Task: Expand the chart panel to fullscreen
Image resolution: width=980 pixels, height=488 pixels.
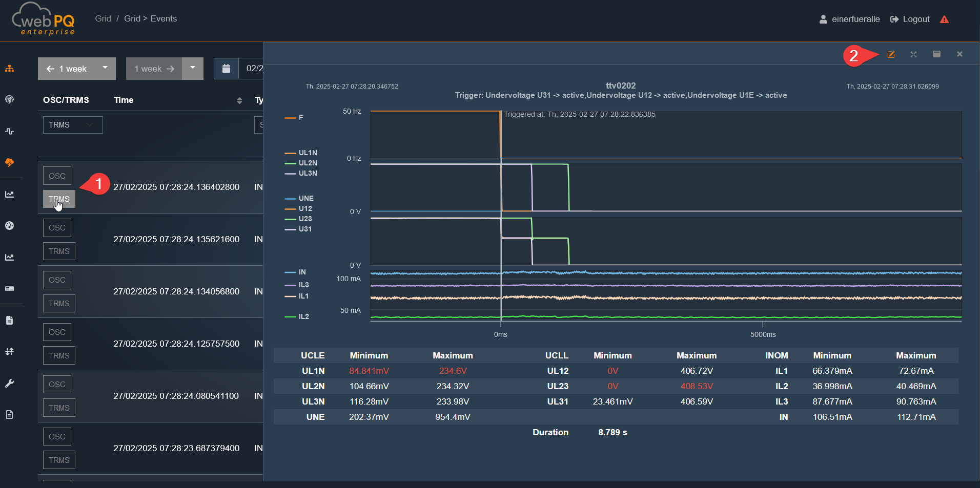Action: tap(913, 54)
